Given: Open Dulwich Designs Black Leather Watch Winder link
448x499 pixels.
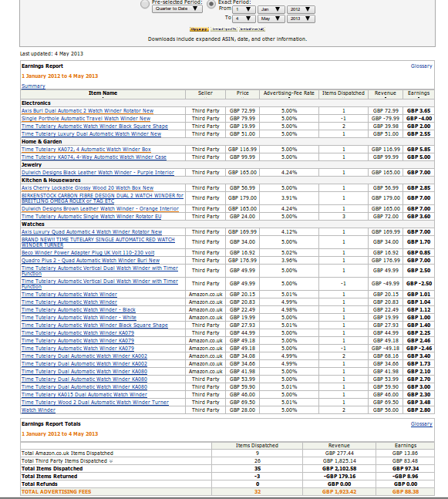Looking at the screenshot, I should click(98, 173).
